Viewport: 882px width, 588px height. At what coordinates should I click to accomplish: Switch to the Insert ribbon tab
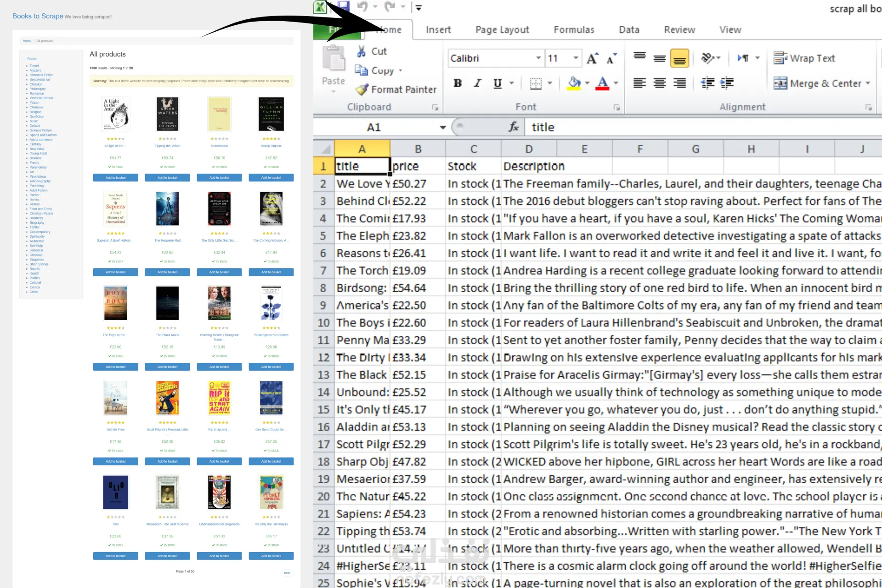[x=438, y=30]
